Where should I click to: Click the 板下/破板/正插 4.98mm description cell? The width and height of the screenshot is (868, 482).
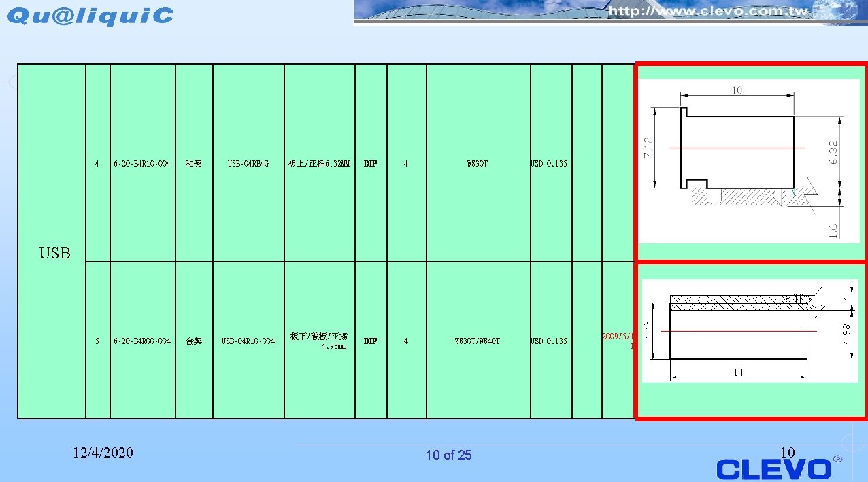coord(319,341)
